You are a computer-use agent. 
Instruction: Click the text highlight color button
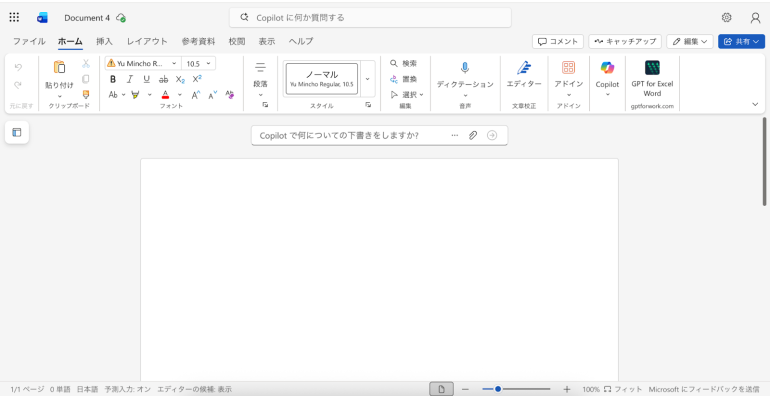[x=136, y=95]
